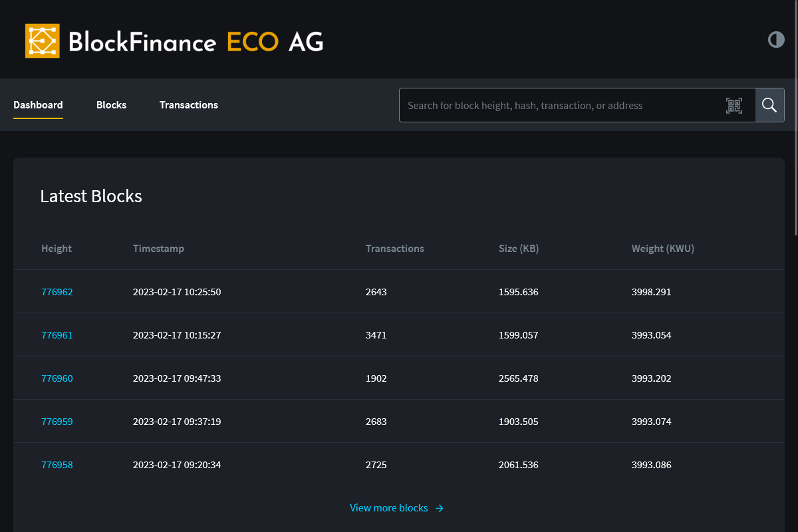Click the BlockFinance logo icon

pyautogui.click(x=43, y=41)
